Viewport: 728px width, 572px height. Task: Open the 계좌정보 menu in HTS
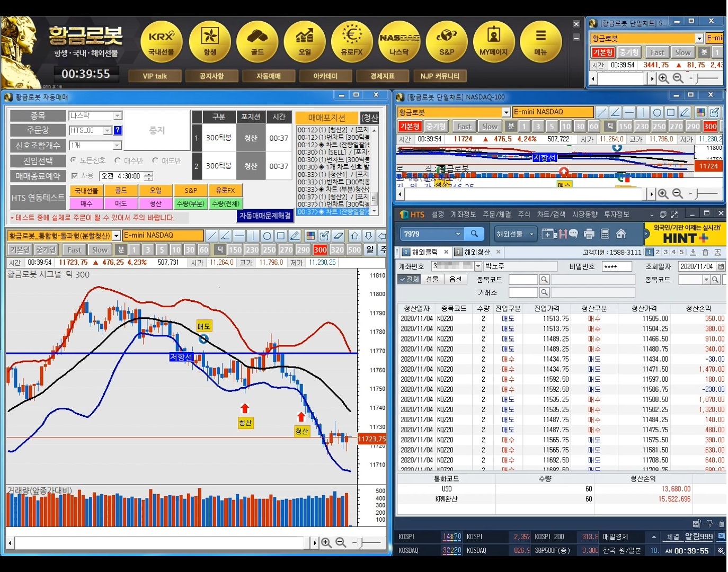pos(463,215)
